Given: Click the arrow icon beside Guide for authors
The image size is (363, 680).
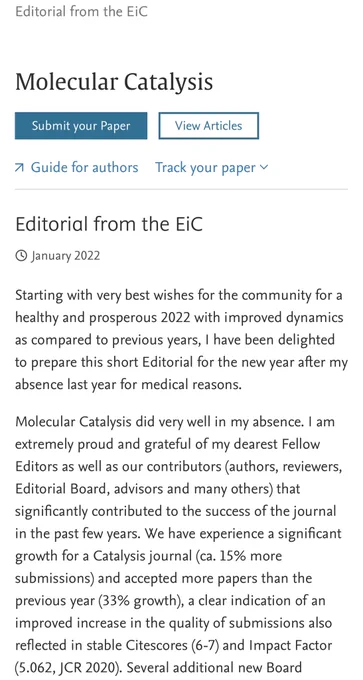Looking at the screenshot, I should pyautogui.click(x=19, y=168).
